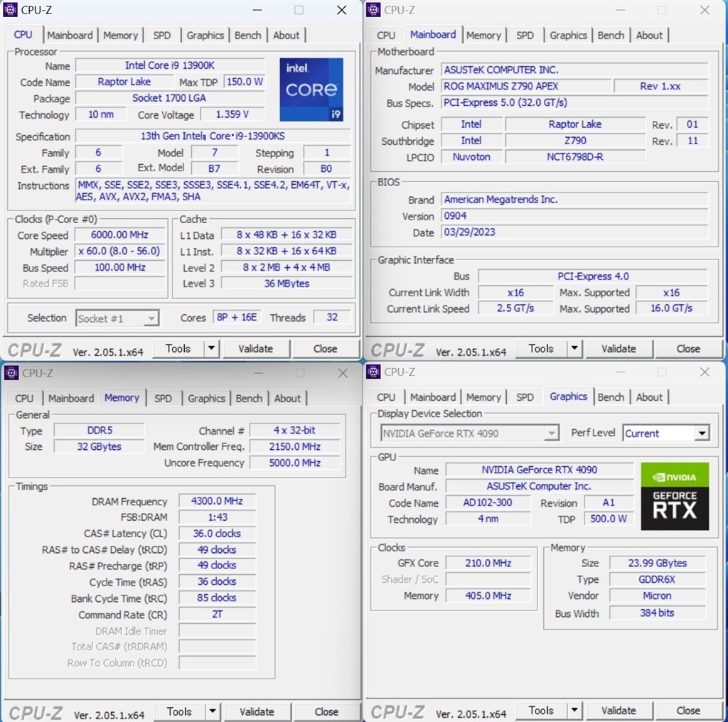728x722 pixels.
Task: Click Close button in the Graphics window
Action: click(x=688, y=710)
